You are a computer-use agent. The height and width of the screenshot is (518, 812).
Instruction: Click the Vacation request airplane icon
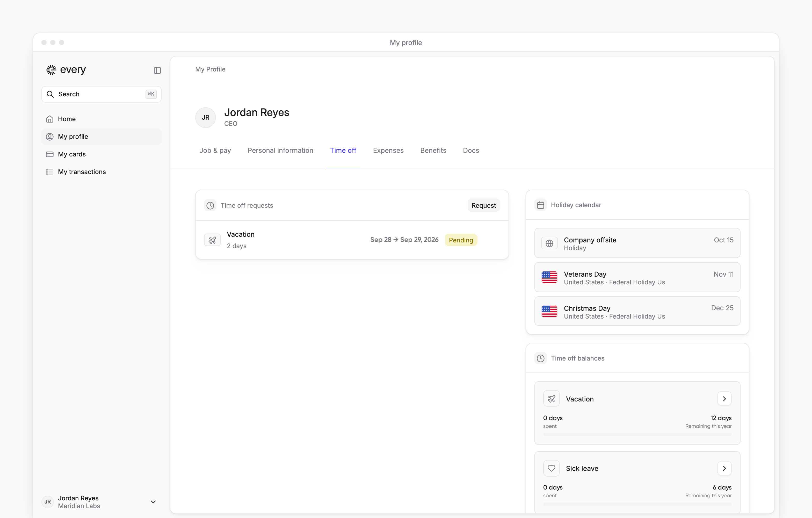pos(212,240)
